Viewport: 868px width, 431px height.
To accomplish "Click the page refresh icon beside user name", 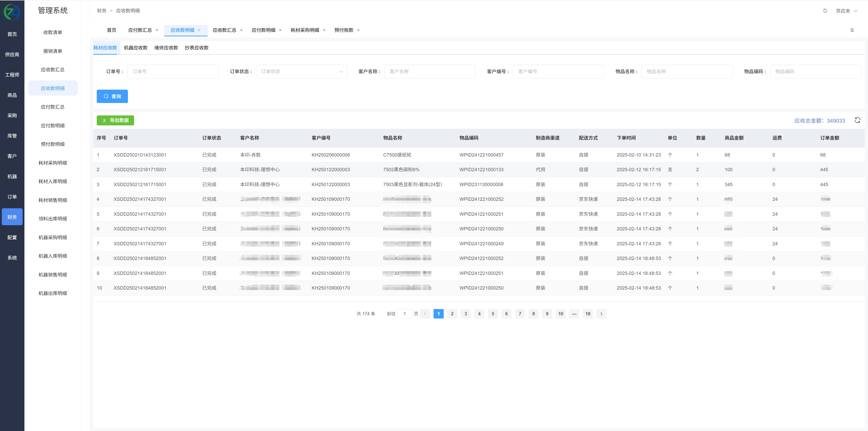I will pyautogui.click(x=825, y=11).
